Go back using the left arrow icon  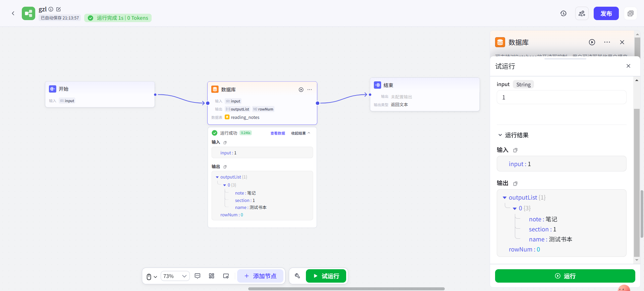tap(13, 13)
